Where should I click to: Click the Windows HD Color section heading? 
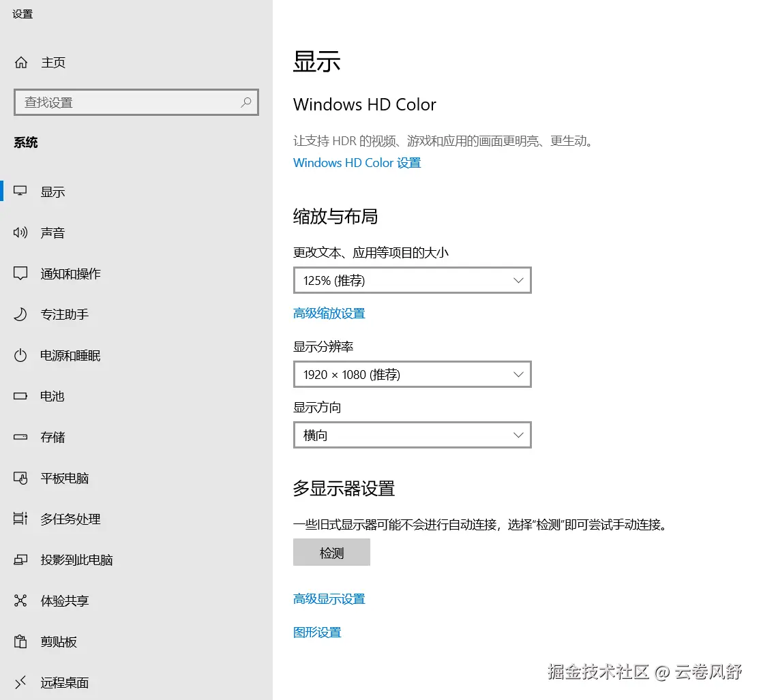[x=365, y=105]
